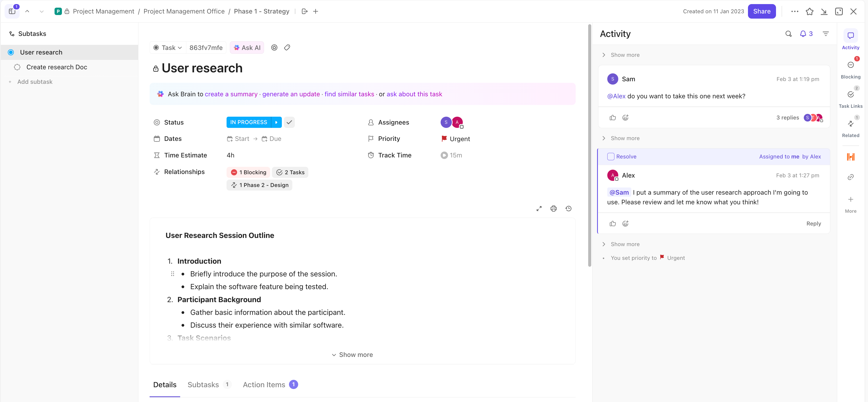Expand the Show more activity section
The width and height of the screenshot is (868, 402).
click(x=625, y=55)
